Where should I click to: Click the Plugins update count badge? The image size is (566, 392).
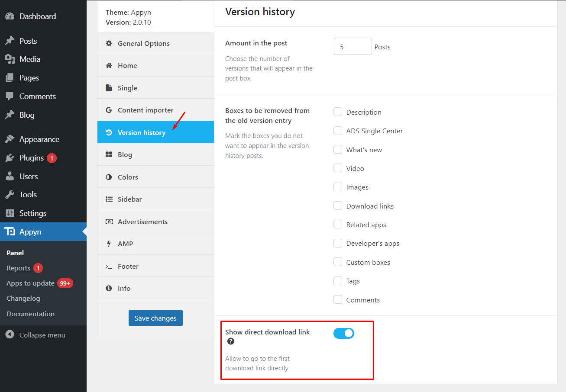[x=52, y=158]
